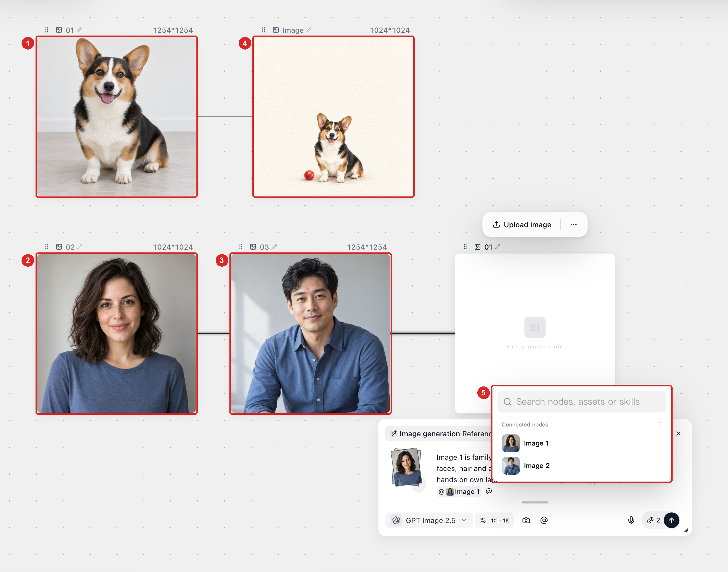Click the drag handle of node 03
728x572 pixels.
[241, 247]
